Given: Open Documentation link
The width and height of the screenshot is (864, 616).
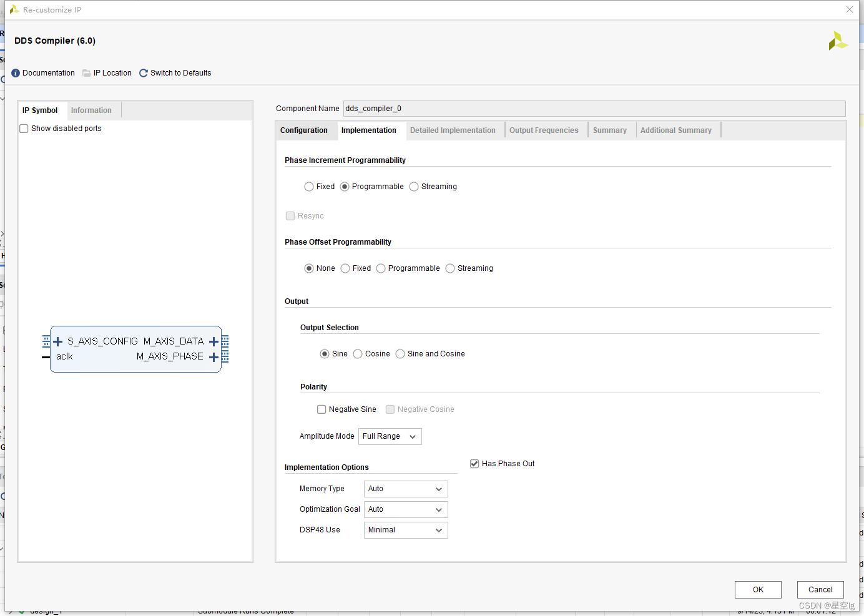Looking at the screenshot, I should [49, 73].
